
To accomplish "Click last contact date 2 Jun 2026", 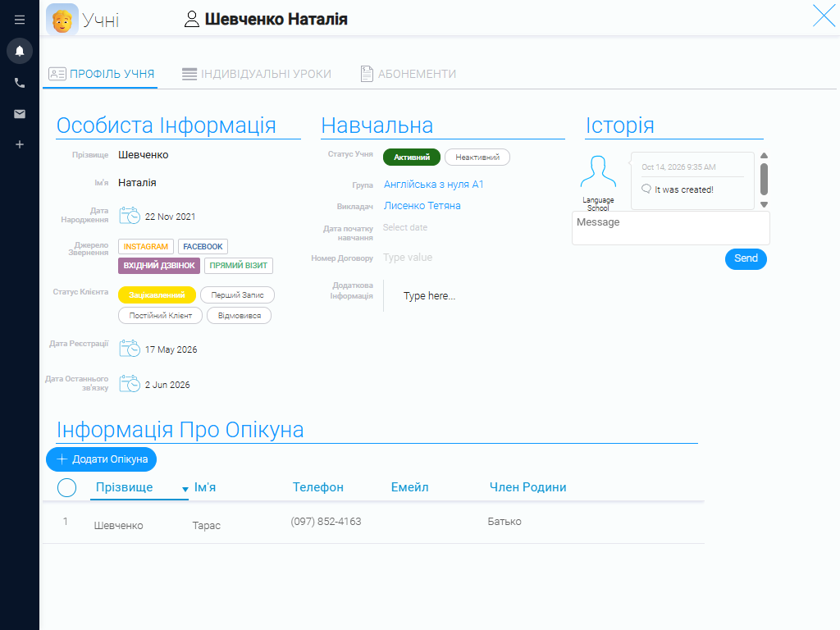I will (167, 385).
